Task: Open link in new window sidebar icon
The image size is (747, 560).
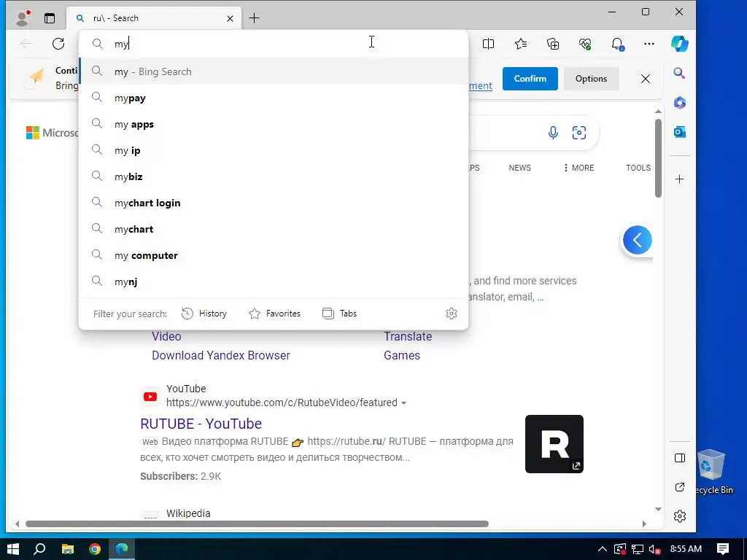Action: pos(680,487)
